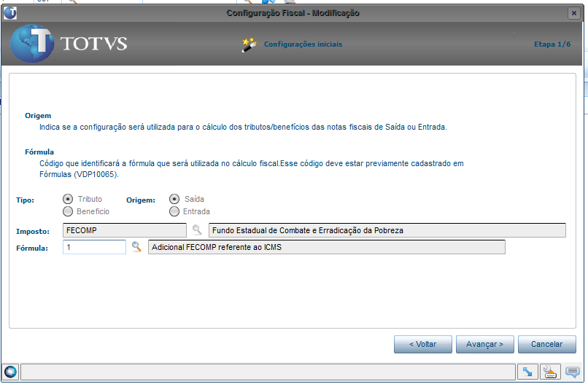Open the Fórmula lookup magnifier icon
The width and height of the screenshot is (588, 384).
136,246
